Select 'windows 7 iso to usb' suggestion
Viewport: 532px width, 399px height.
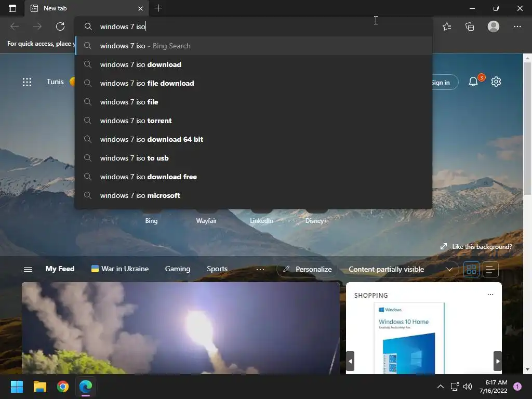254,158
